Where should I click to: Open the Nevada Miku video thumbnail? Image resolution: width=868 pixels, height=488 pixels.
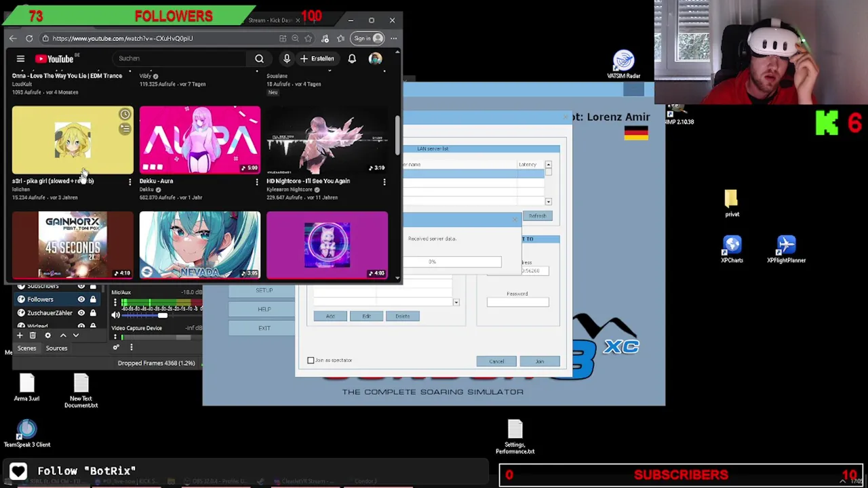[x=199, y=245]
